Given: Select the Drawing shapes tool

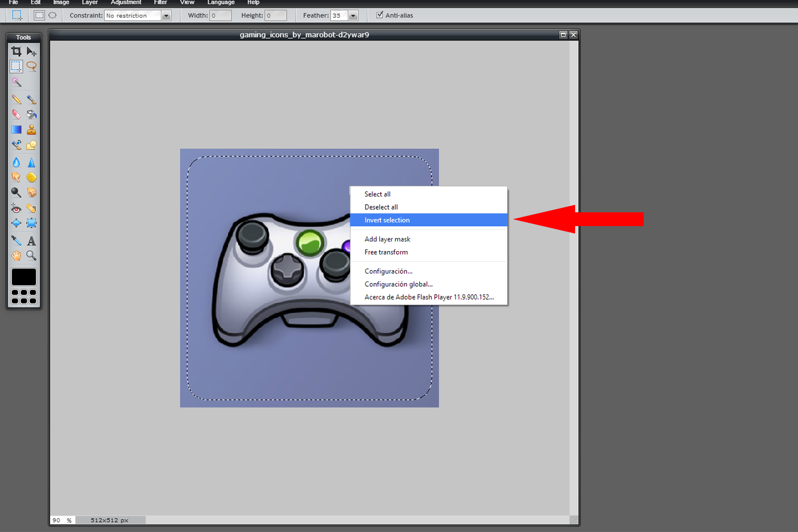Looking at the screenshot, I should [x=31, y=145].
